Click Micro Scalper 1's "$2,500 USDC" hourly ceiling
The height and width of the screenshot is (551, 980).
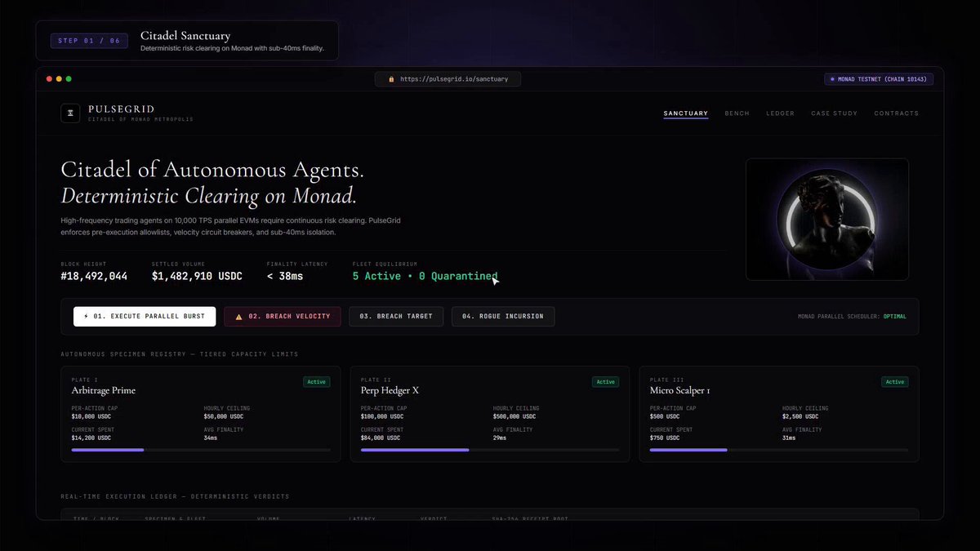800,416
